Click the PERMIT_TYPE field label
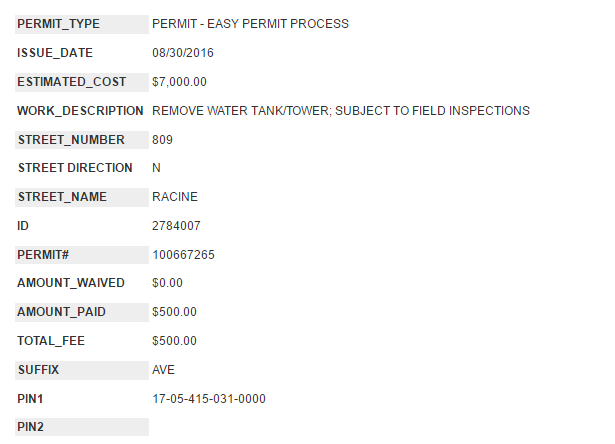The width and height of the screenshot is (615, 444). 58,23
